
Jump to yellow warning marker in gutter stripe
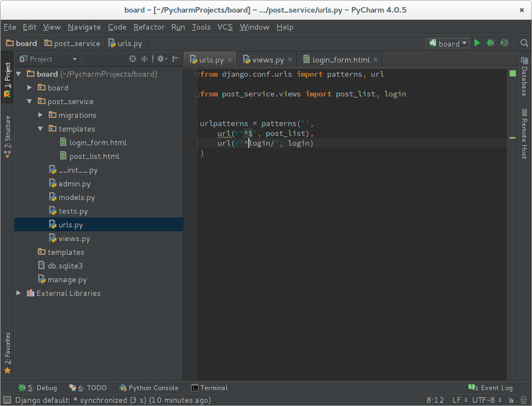tap(513, 138)
